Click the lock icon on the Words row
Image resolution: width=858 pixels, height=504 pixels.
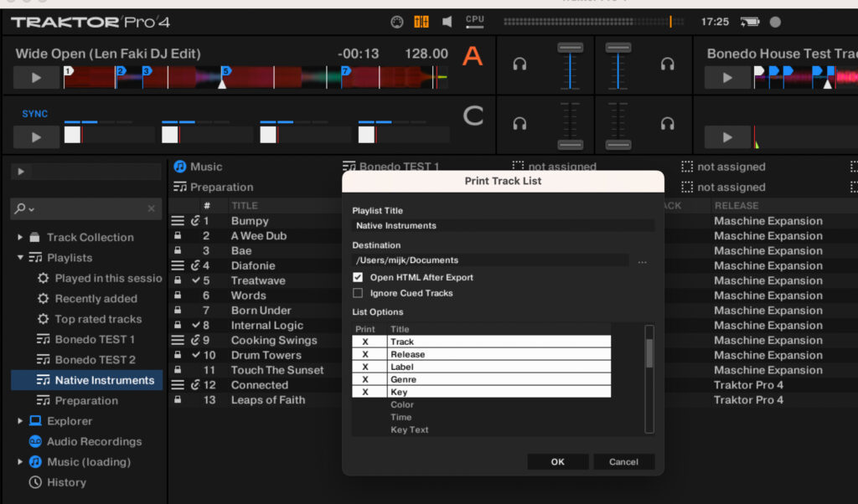pyautogui.click(x=178, y=296)
